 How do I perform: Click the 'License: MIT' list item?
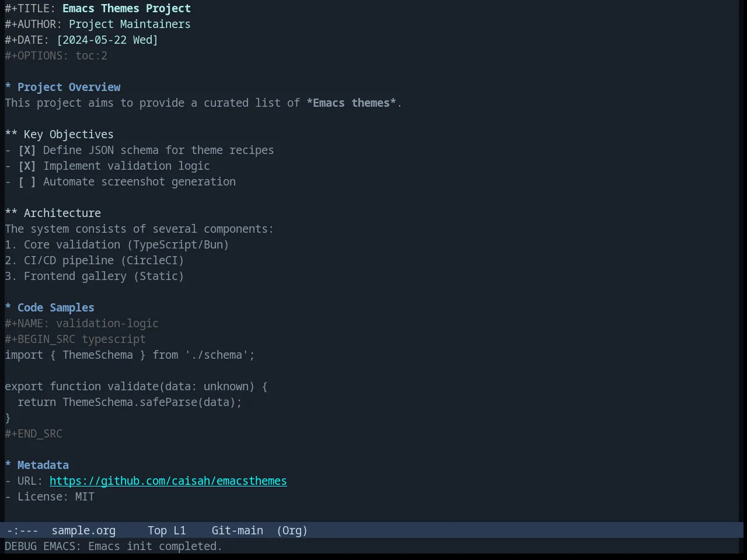[50, 497]
